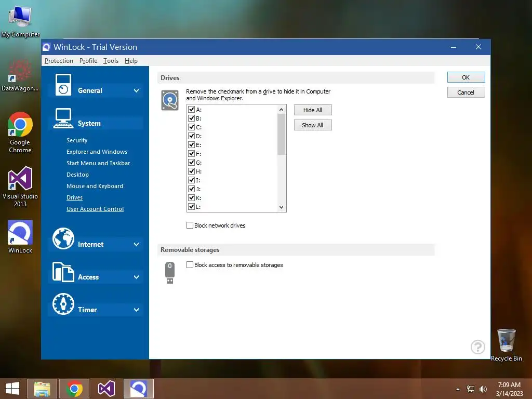Click the System computer icon

[63, 118]
